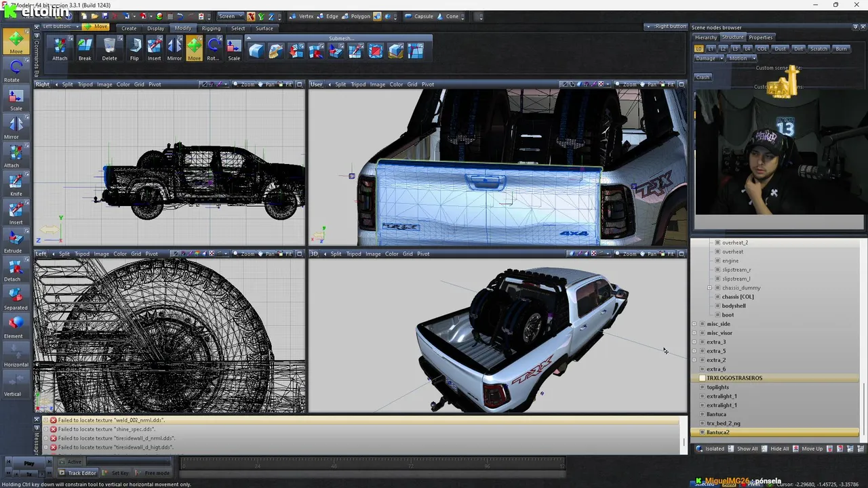
Task: Click the Rotate command in Modify ribbon
Action: click(x=213, y=49)
